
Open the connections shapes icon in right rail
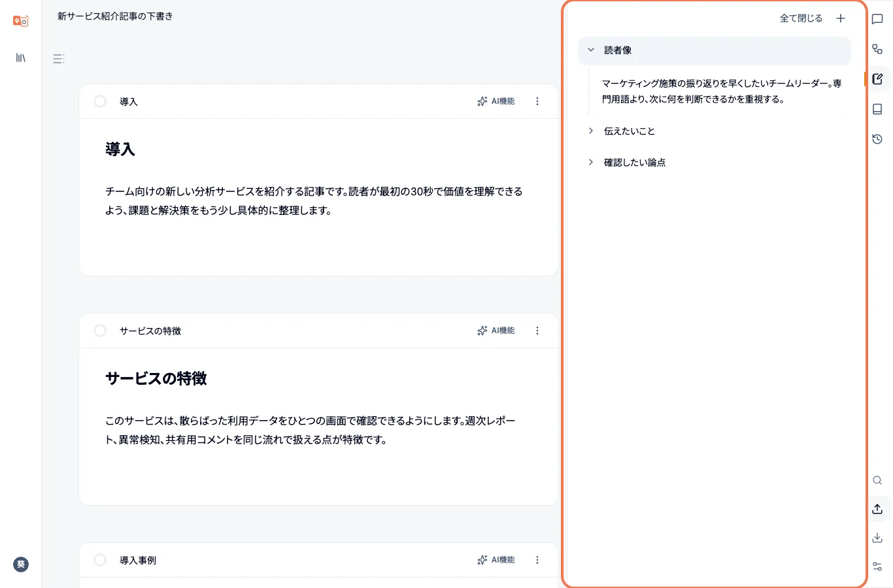tap(877, 49)
